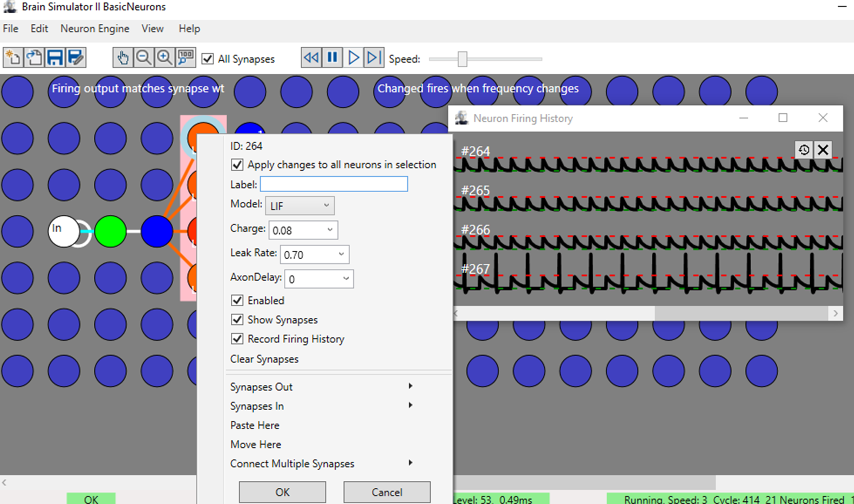Viewport: 854px width, 504px height.
Task: Click the Open file toolbar icon
Action: tap(34, 58)
